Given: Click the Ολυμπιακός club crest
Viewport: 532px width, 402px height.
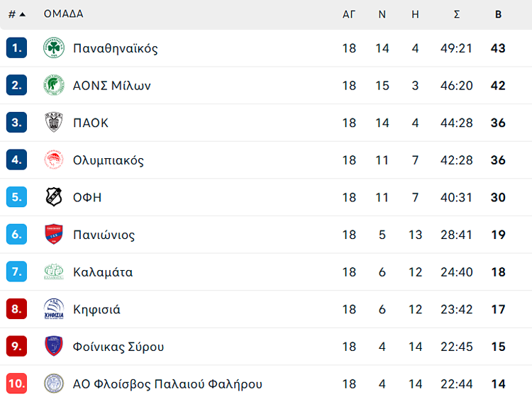Looking at the screenshot, I should pyautogui.click(x=54, y=160).
